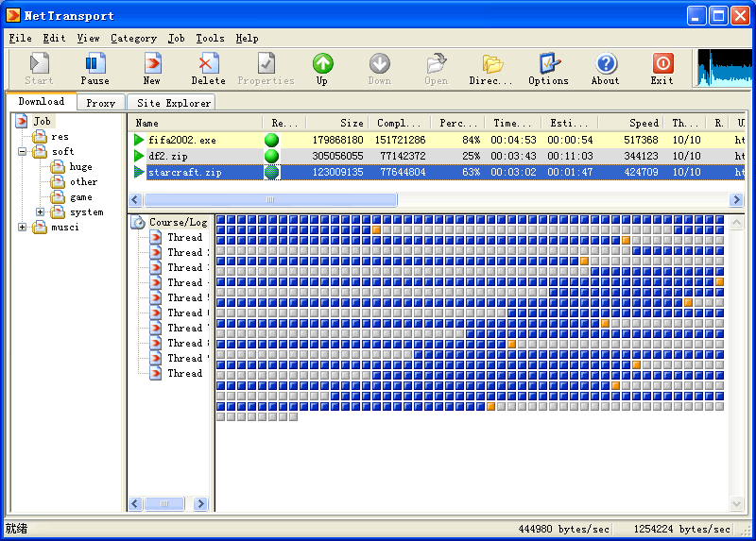756x541 pixels.
Task: Click the play arrow icon beside df2.zip
Action: pyautogui.click(x=139, y=156)
